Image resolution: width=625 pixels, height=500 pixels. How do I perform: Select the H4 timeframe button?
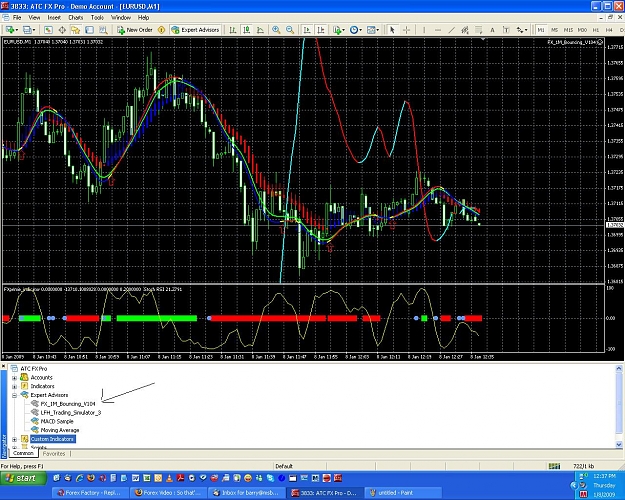pos(609,30)
